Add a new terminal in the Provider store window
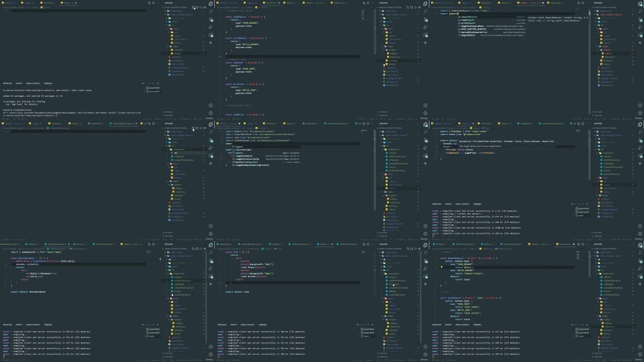The height and width of the screenshot is (362, 644). [x=572, y=204]
